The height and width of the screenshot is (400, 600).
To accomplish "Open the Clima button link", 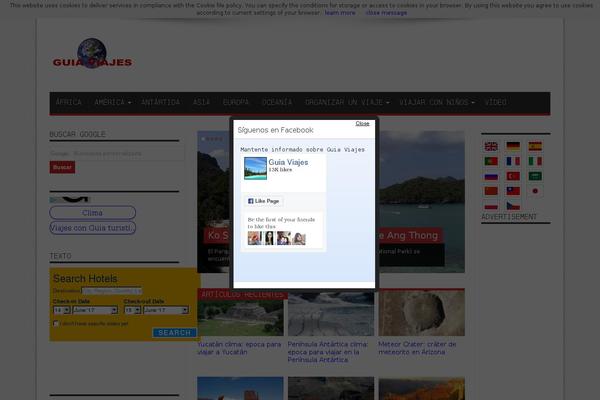I will (x=92, y=213).
